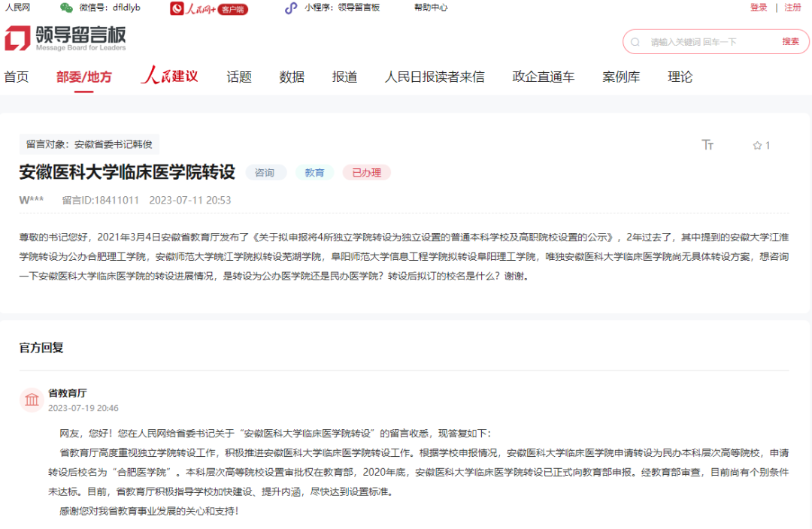Select the 政企直通车 menu item
This screenshot has width=812, height=529.
[x=543, y=77]
